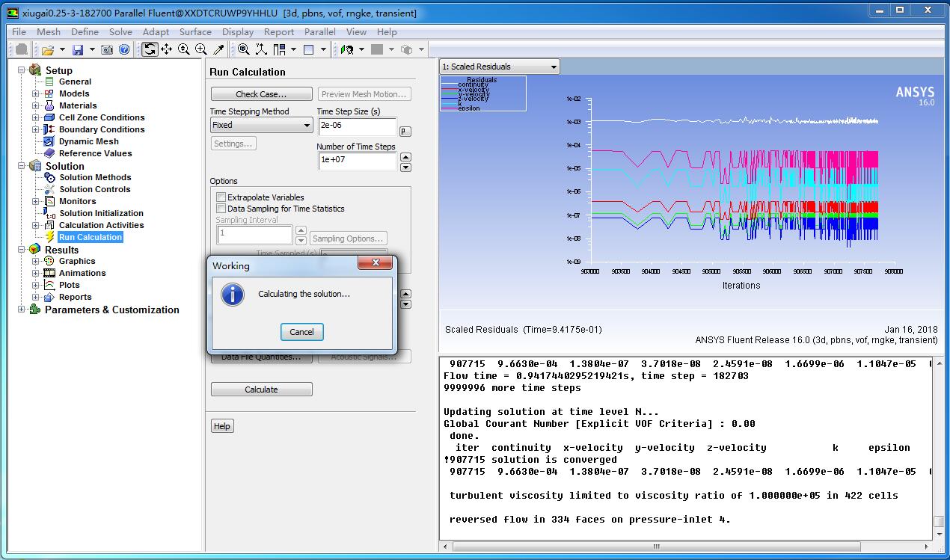Click the Number of Time Steps field
Viewport: 950px width, 560px height.
(356, 160)
